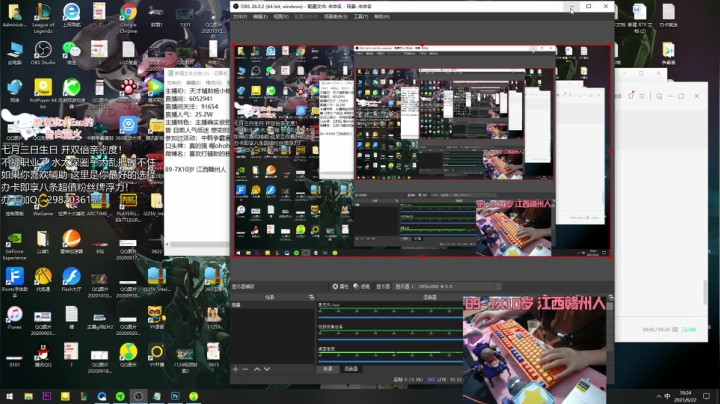The width and height of the screenshot is (720, 404).
Task: Open the Flash大厅 desktop shortcut
Action: 71,280
